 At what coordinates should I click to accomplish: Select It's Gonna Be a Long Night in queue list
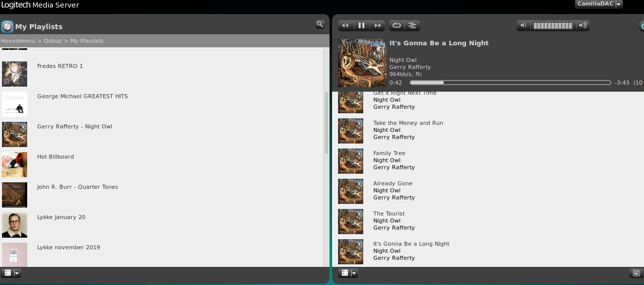pyautogui.click(x=412, y=244)
